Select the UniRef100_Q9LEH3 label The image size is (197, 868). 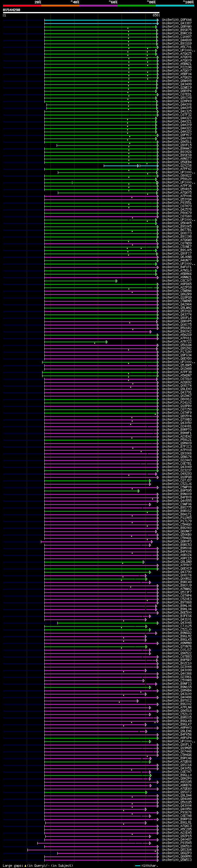click(177, 389)
